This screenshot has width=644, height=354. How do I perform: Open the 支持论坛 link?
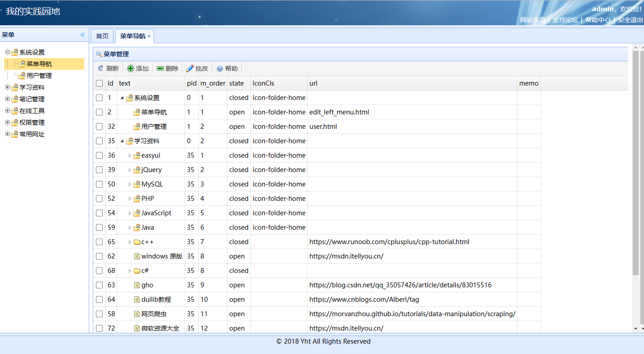click(565, 20)
